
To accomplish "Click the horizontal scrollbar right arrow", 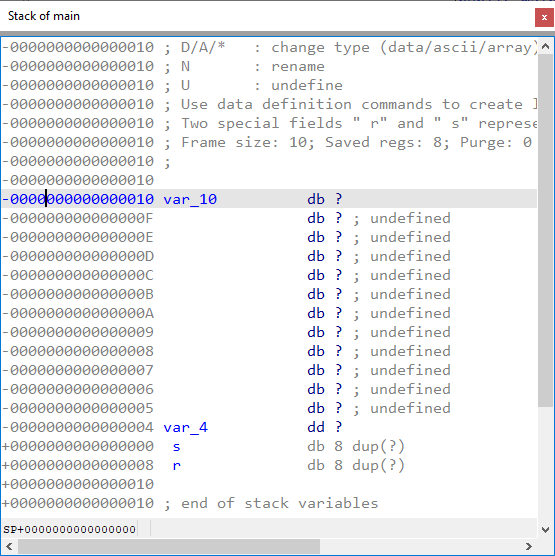I will point(529,546).
